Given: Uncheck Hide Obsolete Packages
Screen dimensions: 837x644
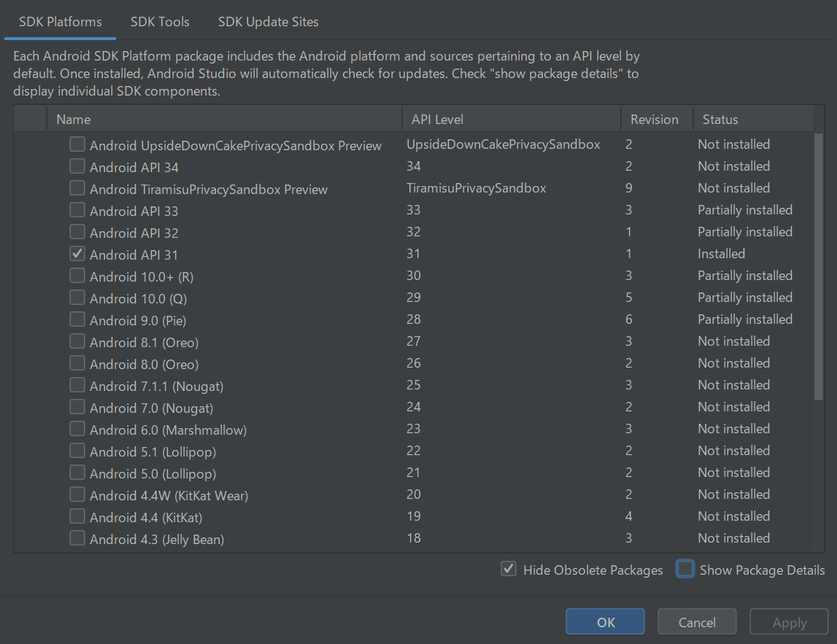Looking at the screenshot, I should pyautogui.click(x=509, y=570).
